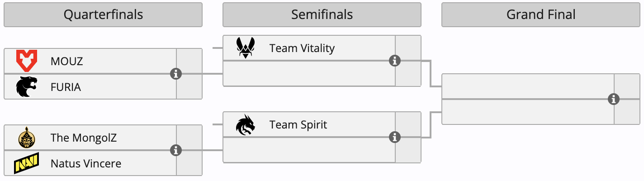Click The MongolZ team logo
The image size is (644, 181).
[26, 138]
